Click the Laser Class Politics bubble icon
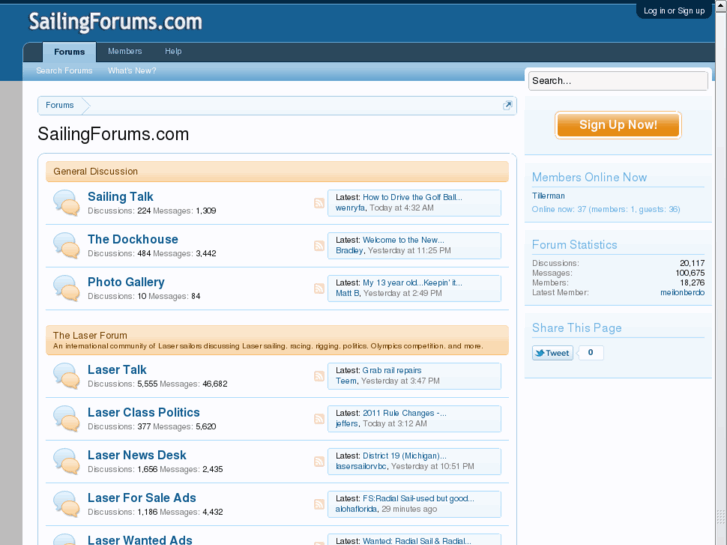Screen dimensions: 727x545 pyautogui.click(x=66, y=418)
